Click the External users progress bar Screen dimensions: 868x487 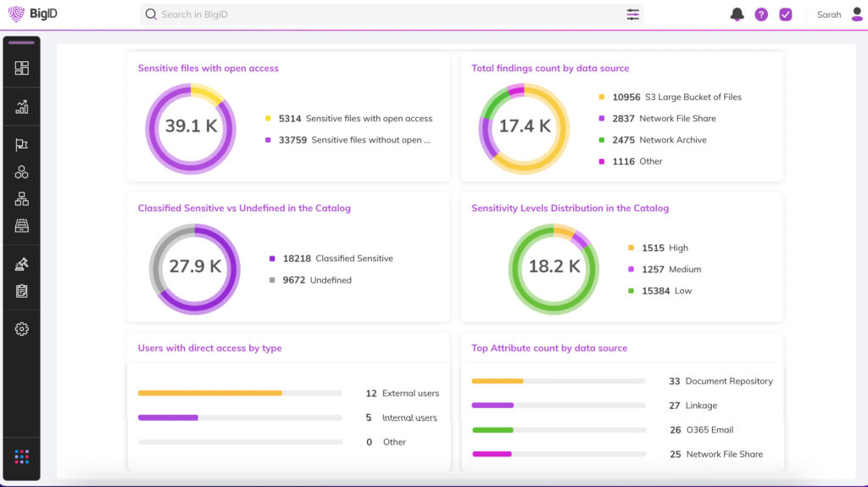tap(240, 393)
